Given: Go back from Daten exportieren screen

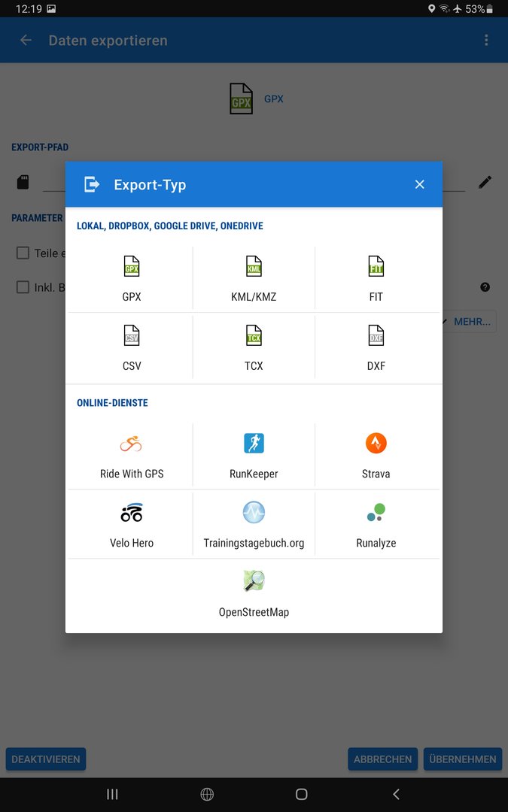Looking at the screenshot, I should (26, 41).
